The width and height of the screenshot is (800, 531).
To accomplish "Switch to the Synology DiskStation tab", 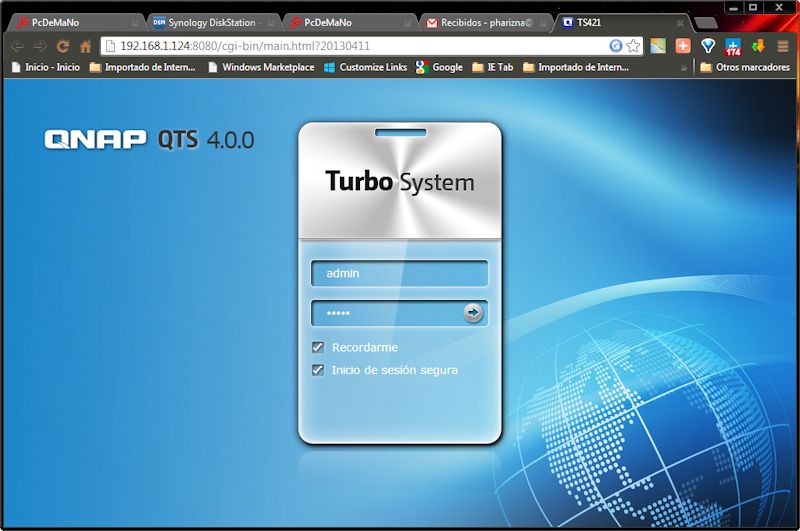I will (x=212, y=23).
